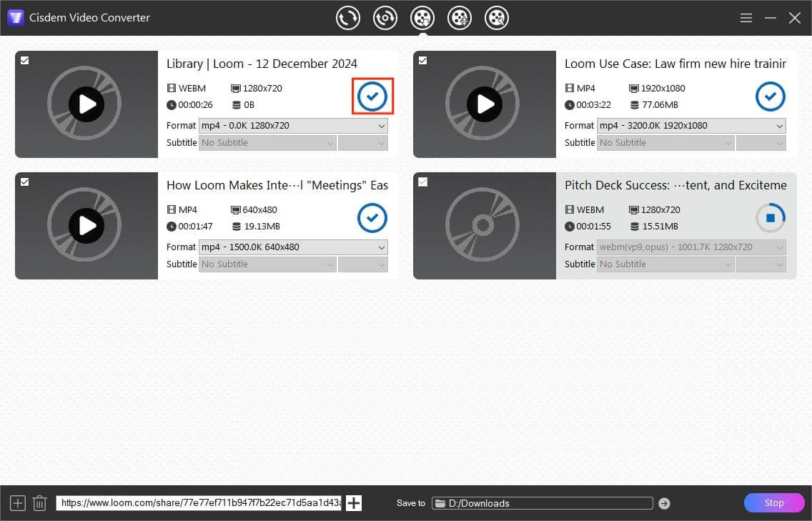This screenshot has height=521, width=812.
Task: Click the 640x480 resolution text
Action: click(x=260, y=210)
